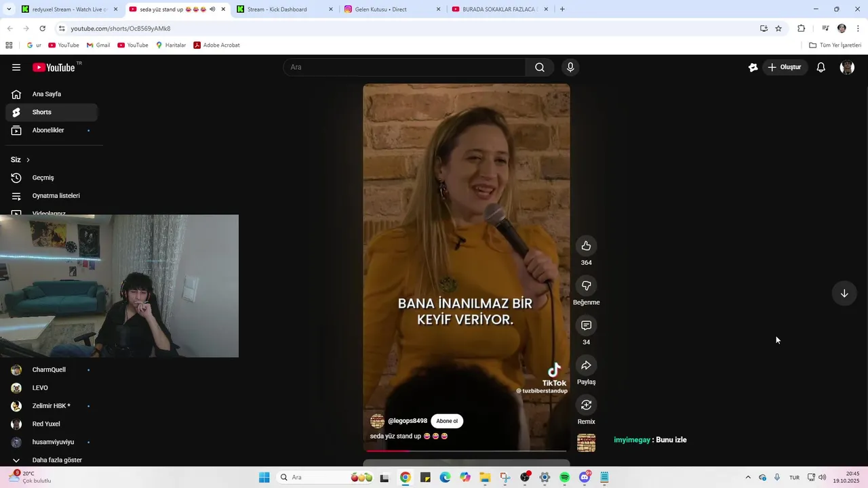The image size is (868, 488).
Task: Click the search magnifier button
Action: click(540, 67)
